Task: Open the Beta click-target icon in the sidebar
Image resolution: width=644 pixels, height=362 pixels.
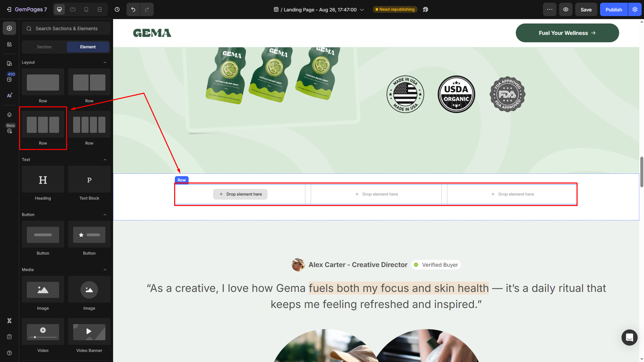Action: (9, 131)
